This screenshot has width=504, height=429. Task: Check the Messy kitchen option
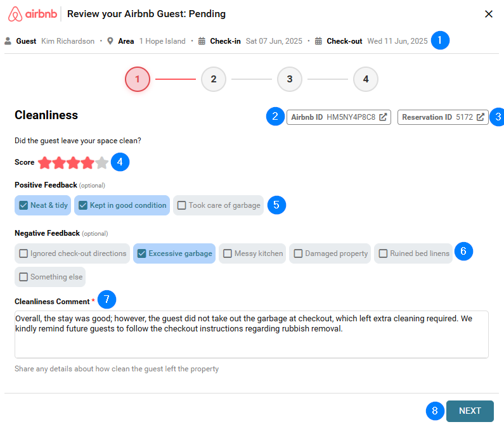[228, 253]
